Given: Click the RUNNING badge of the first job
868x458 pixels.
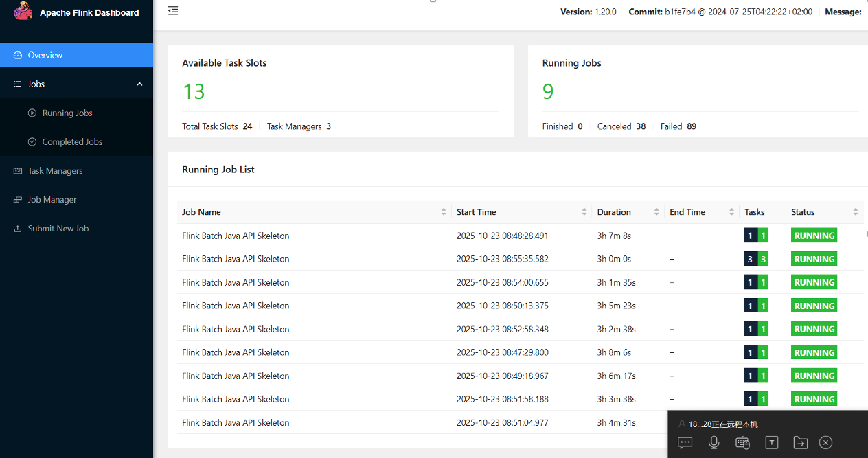Looking at the screenshot, I should 814,236.
